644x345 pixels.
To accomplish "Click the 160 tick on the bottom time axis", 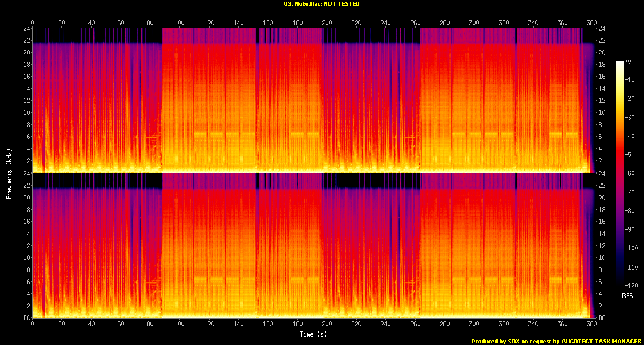I will click(x=268, y=325).
